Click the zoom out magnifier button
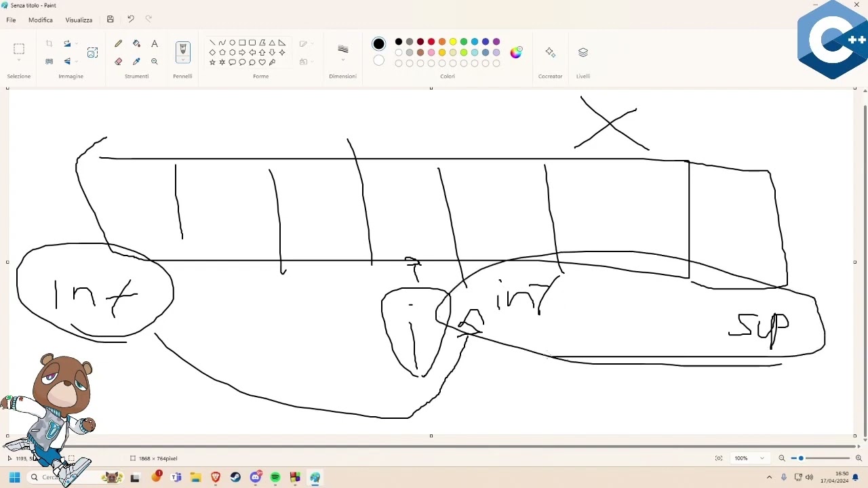Screen dimensions: 868x488 tap(782, 458)
